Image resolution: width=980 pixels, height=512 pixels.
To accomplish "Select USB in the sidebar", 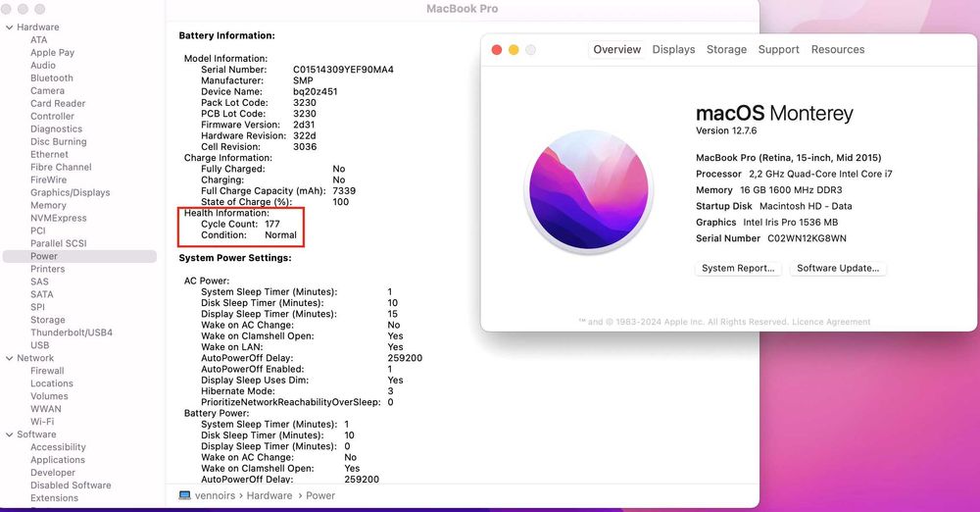I will (40, 345).
